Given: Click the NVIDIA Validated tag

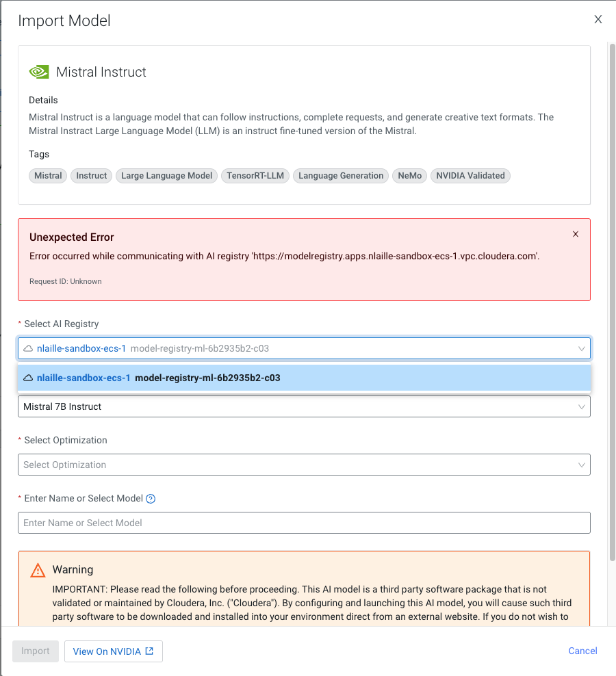Looking at the screenshot, I should [470, 176].
